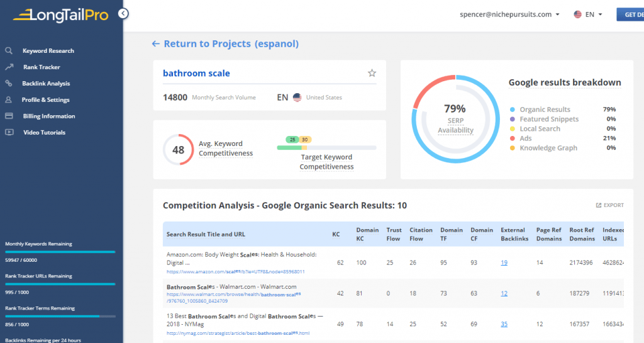Screen dimensions: 644x343
Task: Click the yellow 30 competitiveness marker
Action: 305,140
